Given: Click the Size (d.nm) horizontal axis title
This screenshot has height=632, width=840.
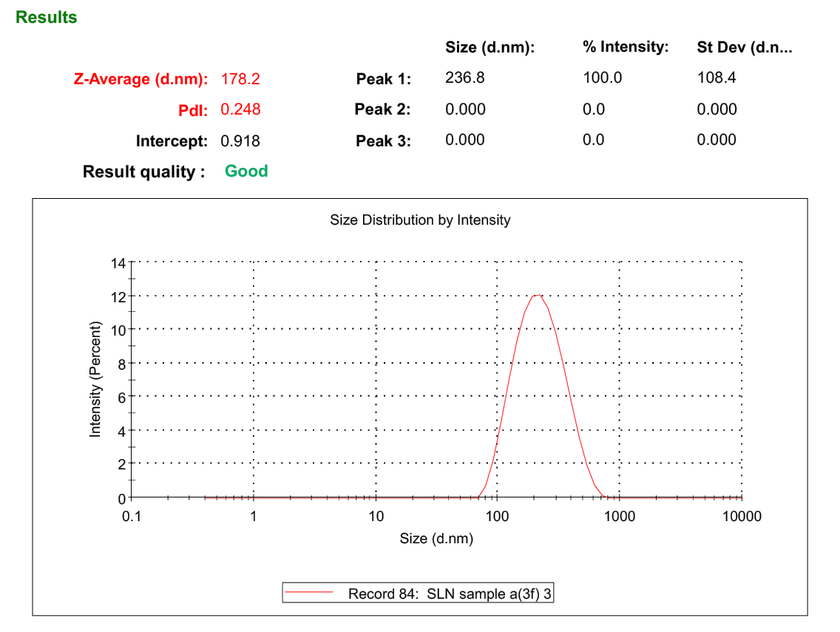Looking at the screenshot, I should pyautogui.click(x=436, y=538).
